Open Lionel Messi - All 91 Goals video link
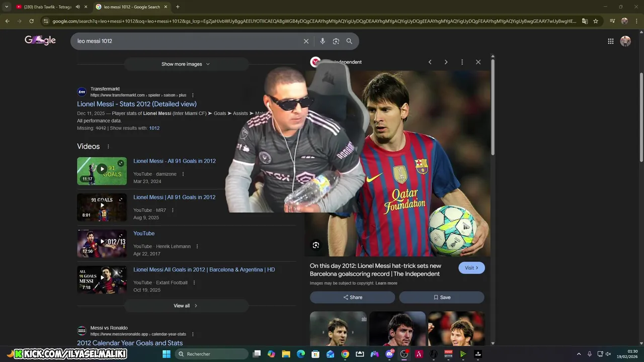 coord(175,161)
